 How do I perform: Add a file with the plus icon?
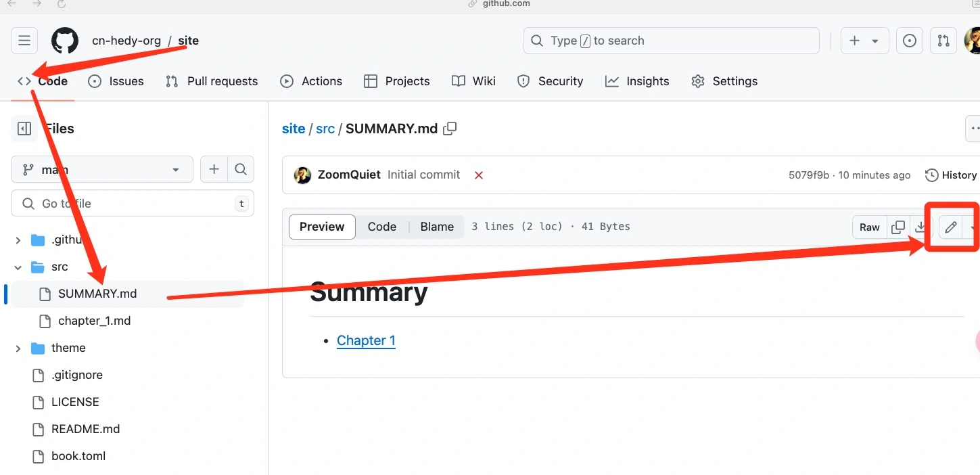point(214,169)
